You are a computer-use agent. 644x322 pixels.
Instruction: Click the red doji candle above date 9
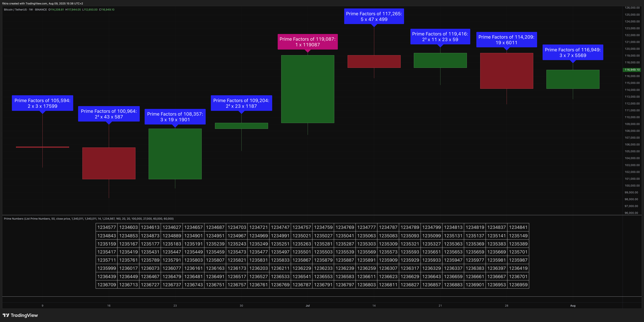point(42,147)
